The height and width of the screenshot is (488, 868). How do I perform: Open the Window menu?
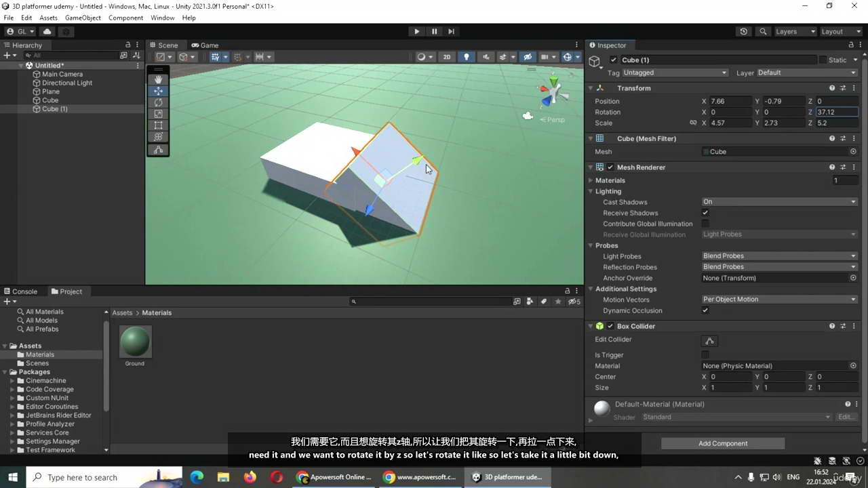click(x=162, y=18)
